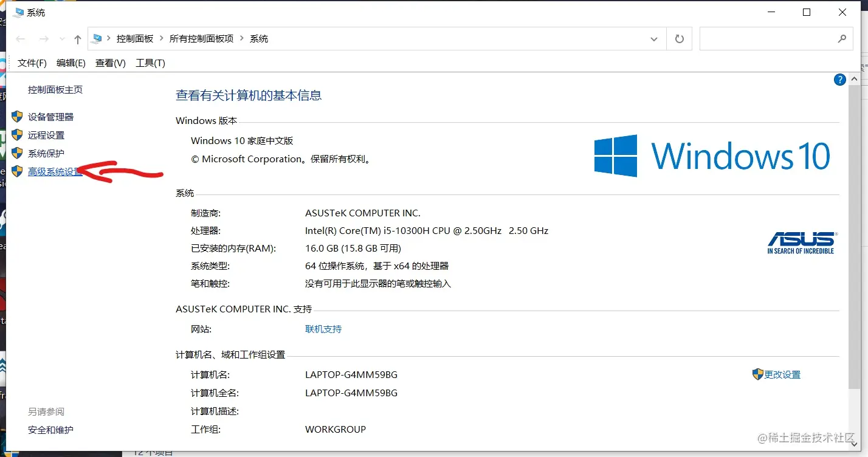Refresh the System page
Viewport: 868px width, 457px height.
[x=680, y=39]
